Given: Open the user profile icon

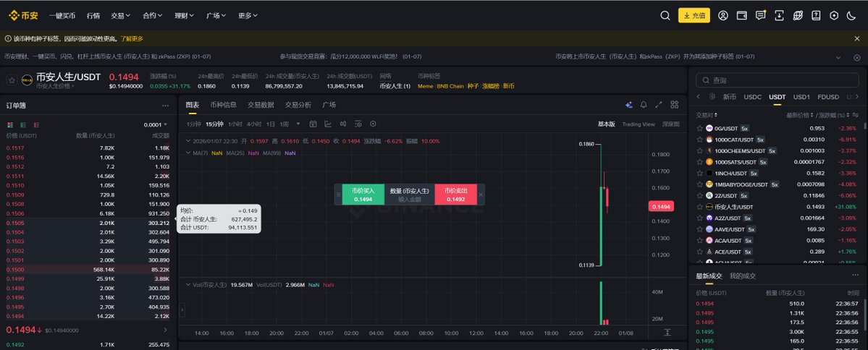Looking at the screenshot, I should [723, 15].
